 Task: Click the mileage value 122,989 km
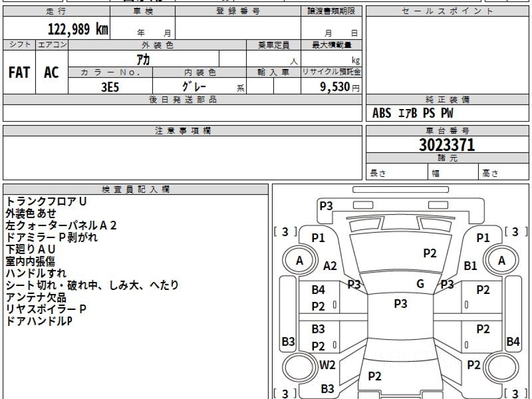78,29
